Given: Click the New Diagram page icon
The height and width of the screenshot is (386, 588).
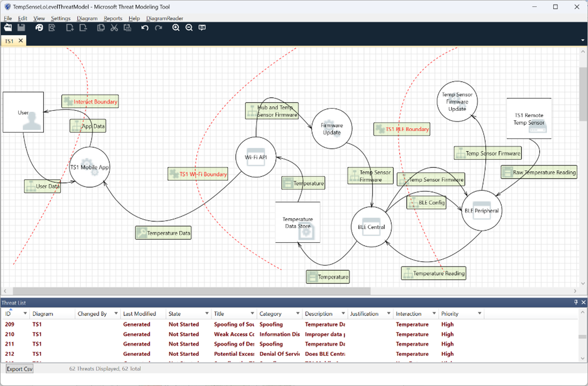Looking at the screenshot, I should (69, 28).
